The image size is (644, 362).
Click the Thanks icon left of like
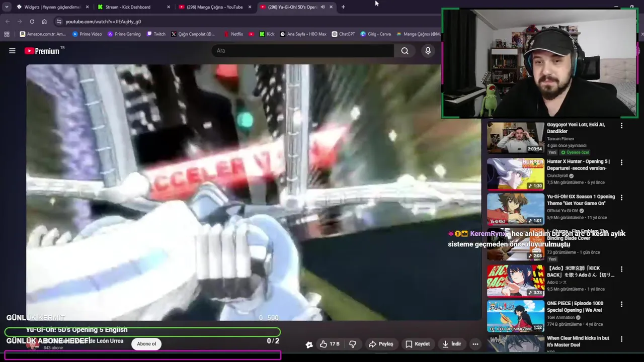(309, 344)
